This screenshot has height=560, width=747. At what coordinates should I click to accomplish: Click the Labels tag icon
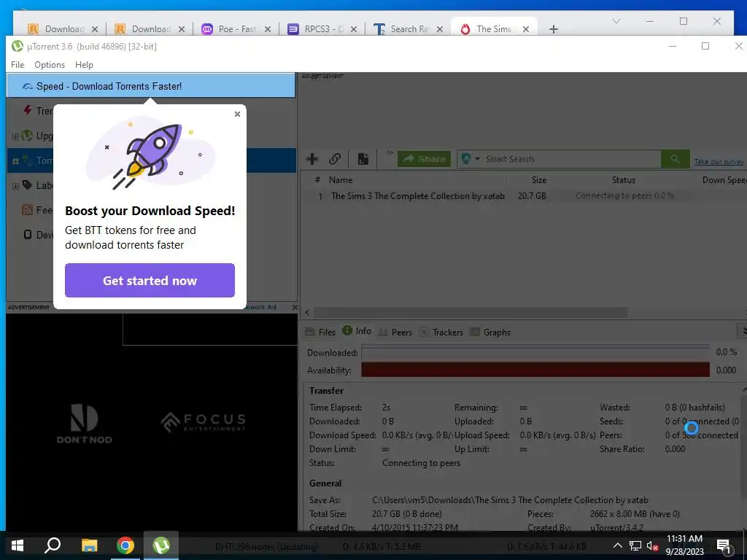[x=27, y=184]
